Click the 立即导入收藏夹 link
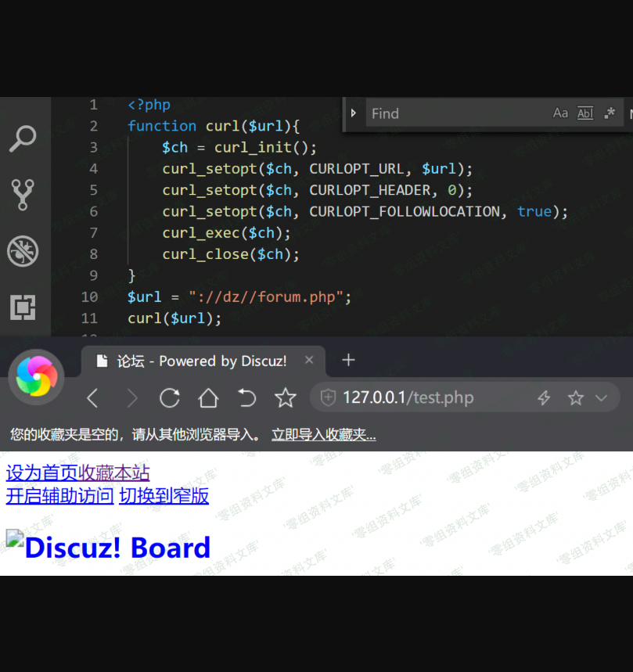 pos(323,434)
